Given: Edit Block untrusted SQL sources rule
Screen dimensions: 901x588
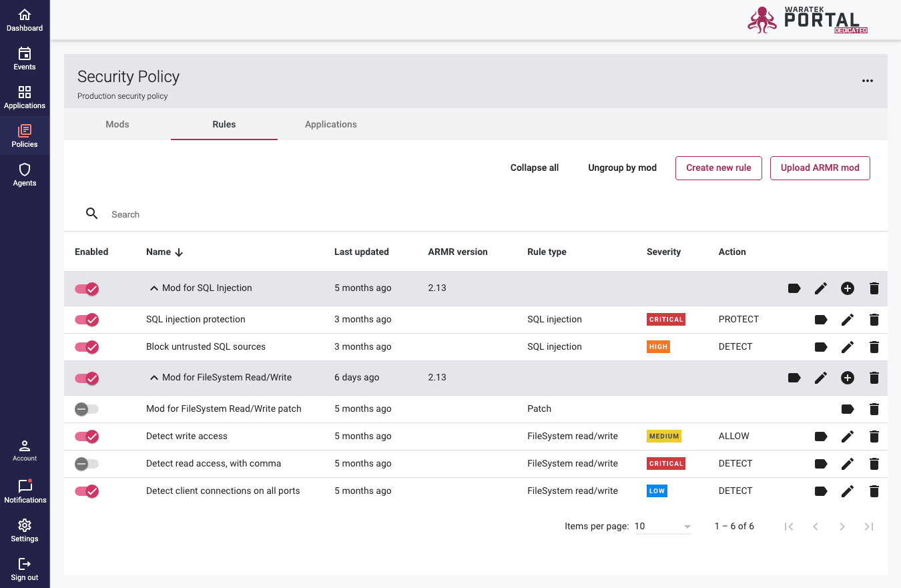Looking at the screenshot, I should point(848,347).
